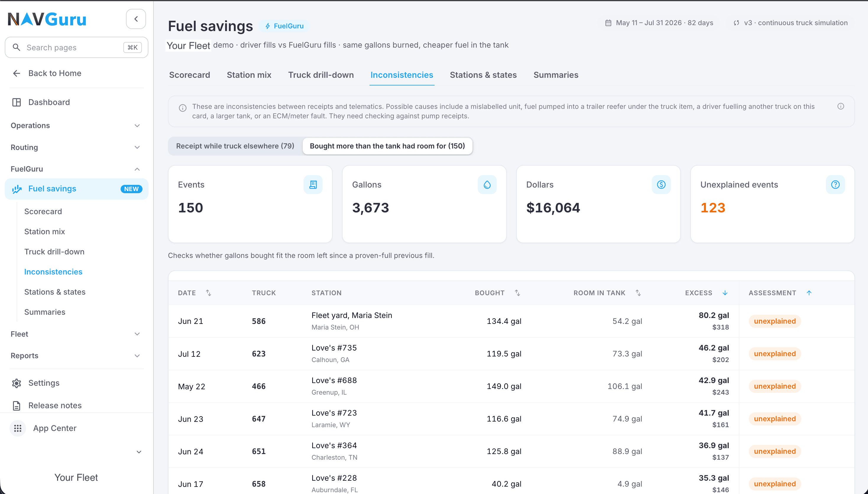868x494 pixels.
Task: Click the unexplained badge for truck 586
Action: pos(775,321)
